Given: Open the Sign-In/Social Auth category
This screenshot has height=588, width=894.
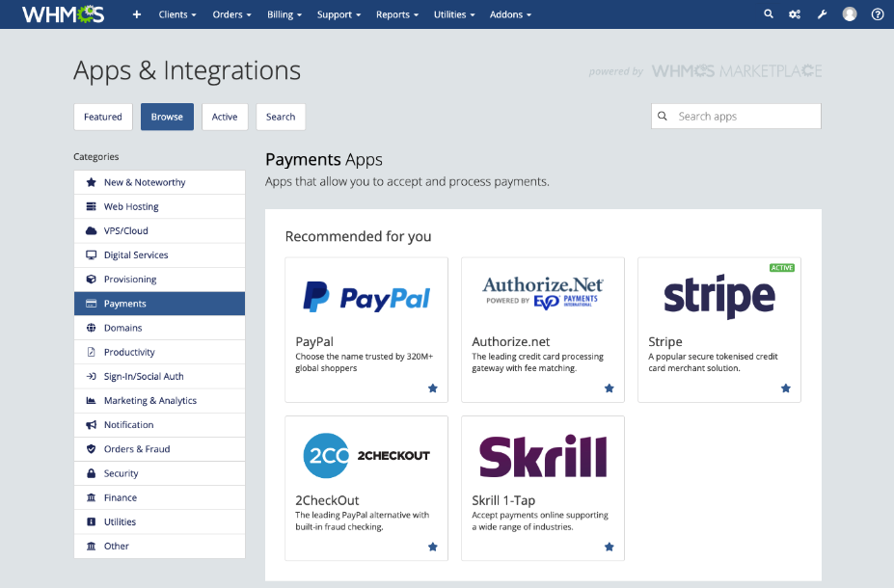Looking at the screenshot, I should (x=160, y=376).
